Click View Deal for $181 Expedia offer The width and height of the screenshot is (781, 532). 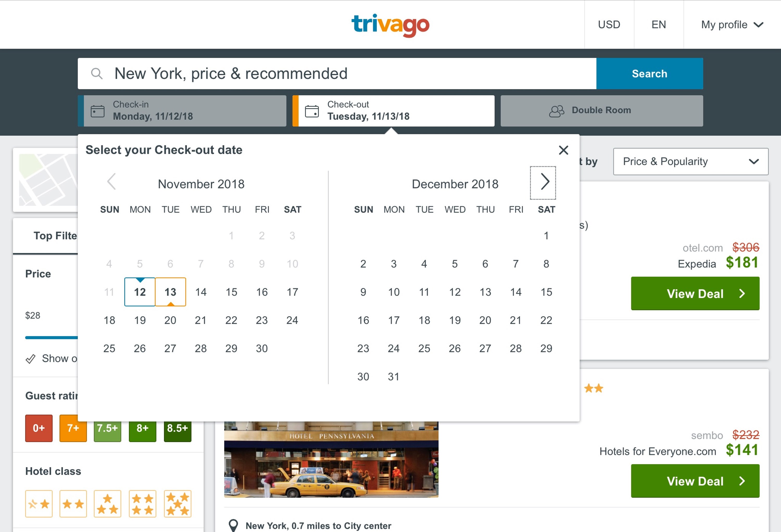(x=695, y=293)
